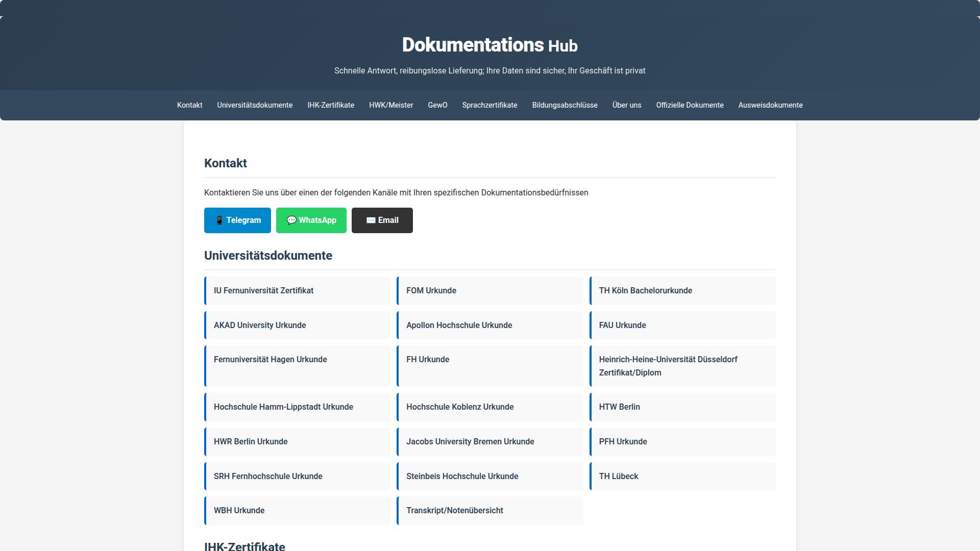Viewport: 980px width, 551px height.
Task: Click the Dokumentations Hub site title
Action: 490,45
